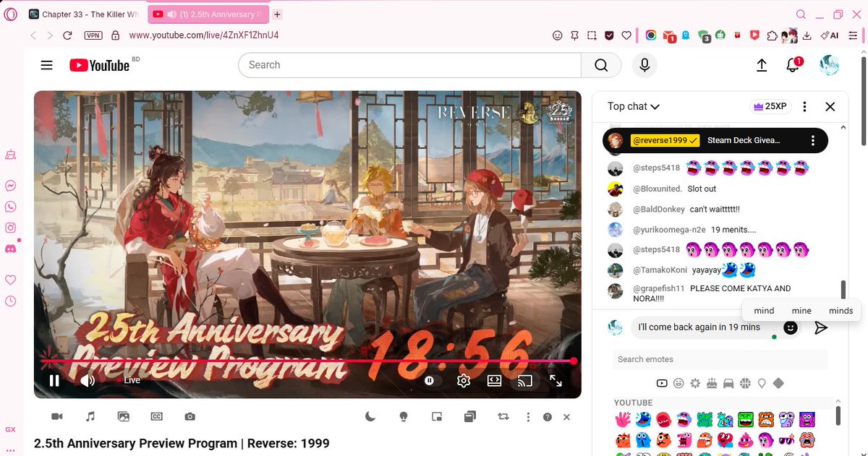Toggle the moon dark mode icon

click(370, 417)
